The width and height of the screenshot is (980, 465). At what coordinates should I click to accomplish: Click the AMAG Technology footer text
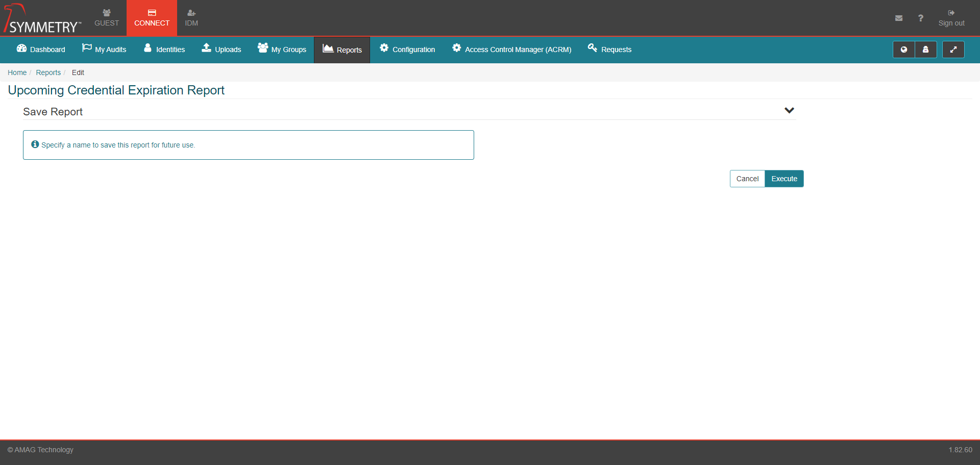coord(40,450)
